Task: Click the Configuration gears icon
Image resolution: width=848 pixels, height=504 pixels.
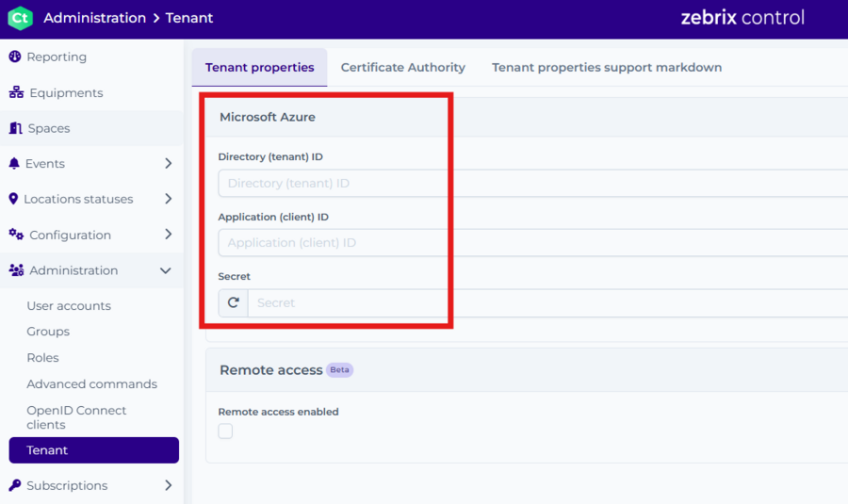Action: tap(16, 235)
